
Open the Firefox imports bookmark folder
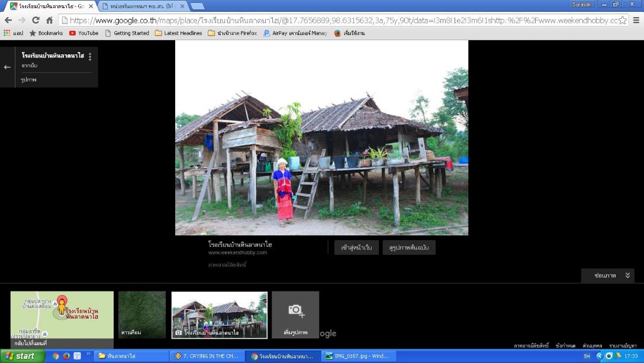pyautogui.click(x=233, y=33)
